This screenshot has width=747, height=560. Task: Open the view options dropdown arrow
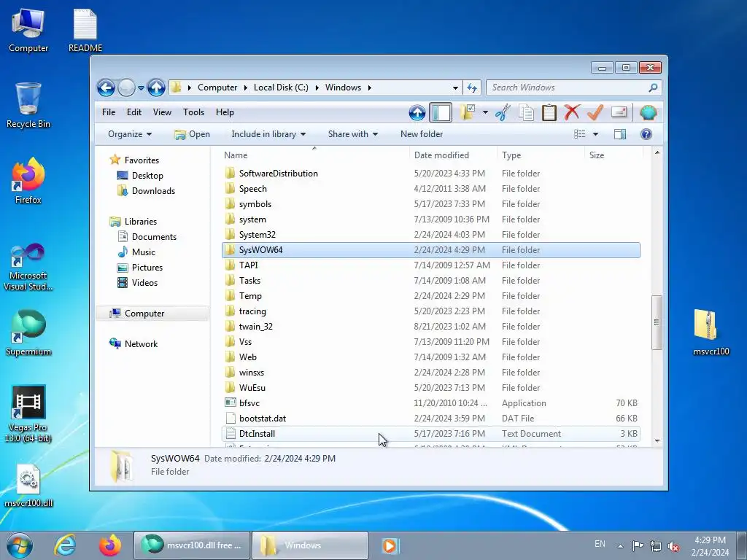[595, 134]
